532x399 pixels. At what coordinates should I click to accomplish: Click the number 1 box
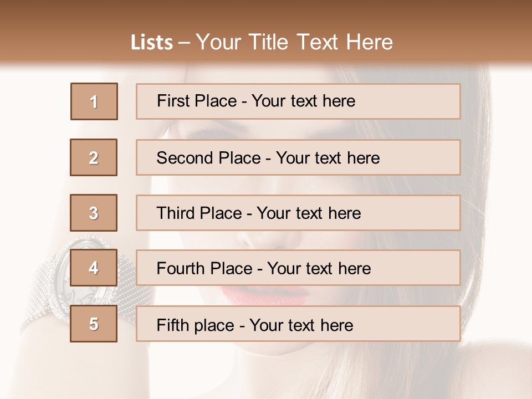pyautogui.click(x=94, y=101)
